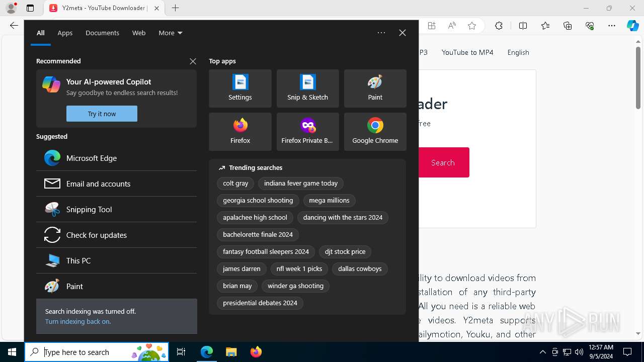644x362 pixels.
Task: Toggle Edge split screen
Action: coord(523,26)
